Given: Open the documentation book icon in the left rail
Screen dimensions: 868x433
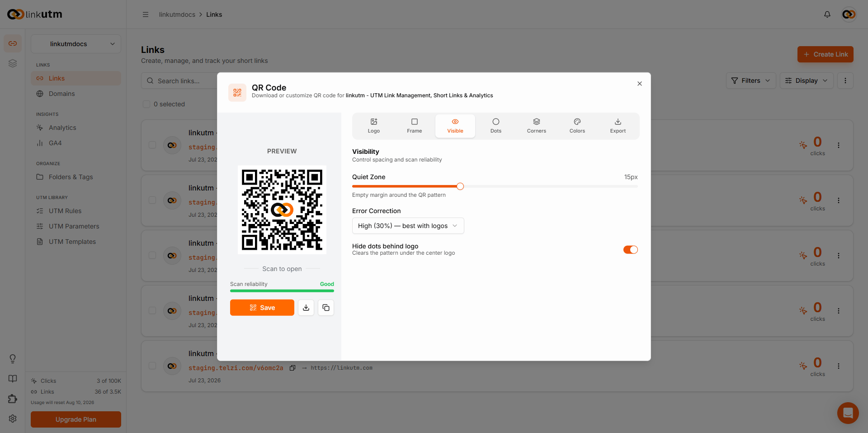Looking at the screenshot, I should pos(13,379).
